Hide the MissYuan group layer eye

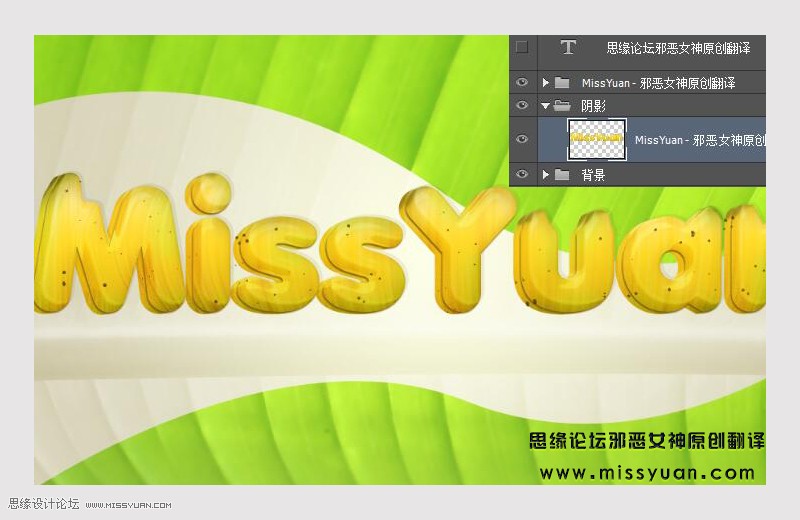522,82
